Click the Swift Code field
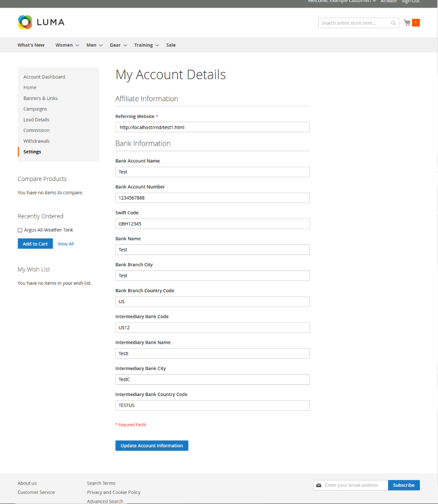Image resolution: width=438 pixels, height=504 pixels. (x=212, y=224)
